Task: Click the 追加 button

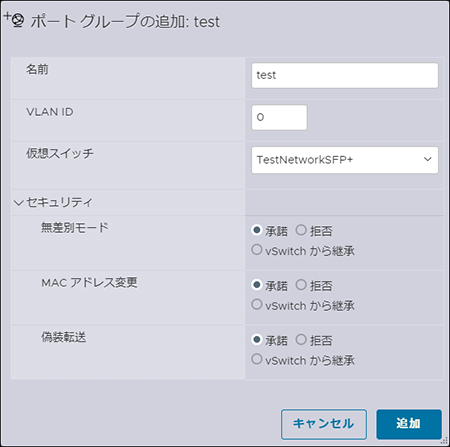Action: [409, 424]
